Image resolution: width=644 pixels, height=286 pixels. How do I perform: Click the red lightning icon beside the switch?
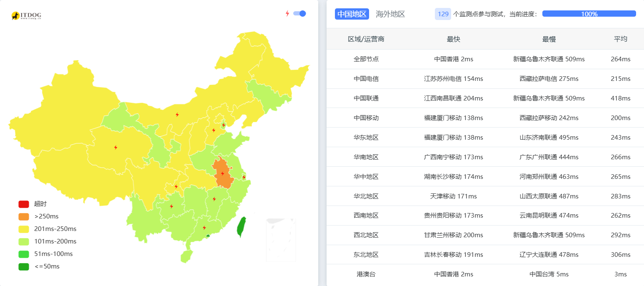(x=287, y=13)
